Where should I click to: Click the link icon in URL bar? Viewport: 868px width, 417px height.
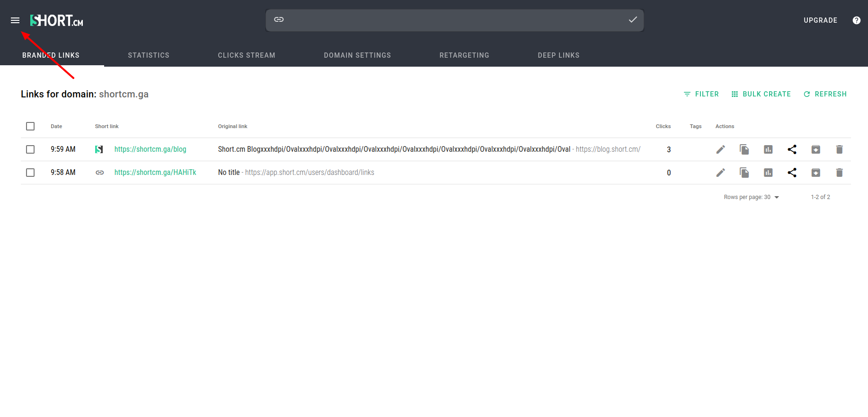[x=279, y=19]
